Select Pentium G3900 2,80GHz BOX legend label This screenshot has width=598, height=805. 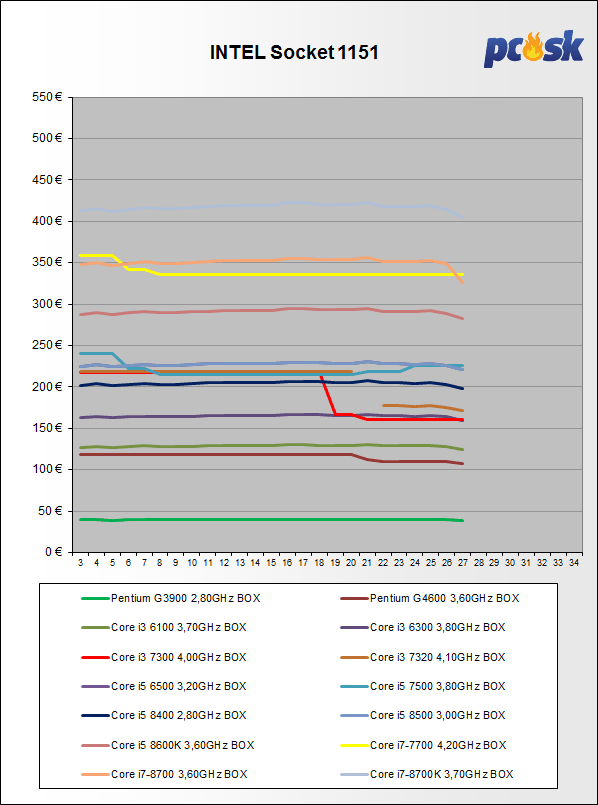point(186,598)
